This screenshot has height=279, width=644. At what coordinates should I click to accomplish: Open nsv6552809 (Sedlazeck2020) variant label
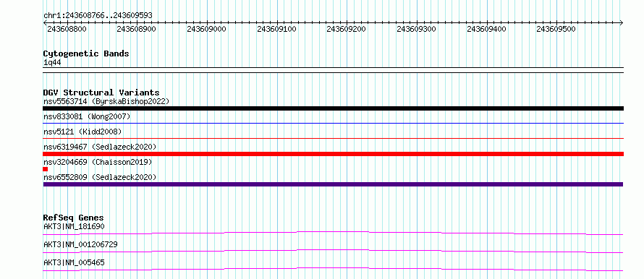click(100, 177)
